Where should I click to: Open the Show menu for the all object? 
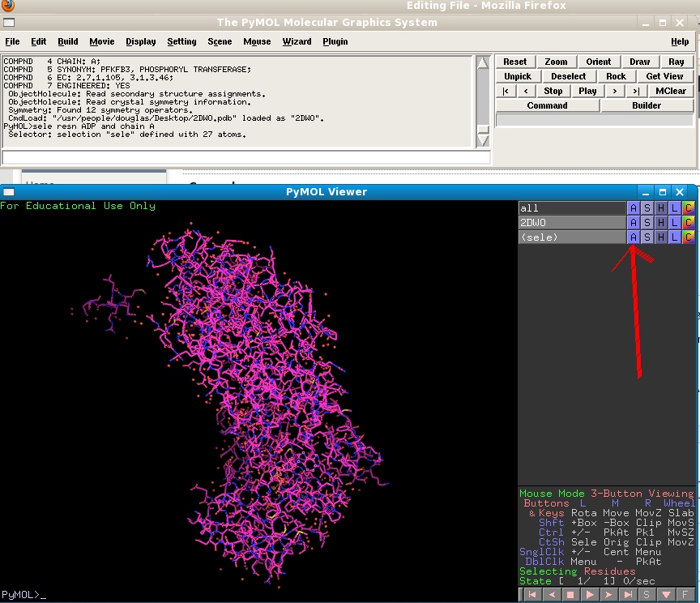click(647, 208)
